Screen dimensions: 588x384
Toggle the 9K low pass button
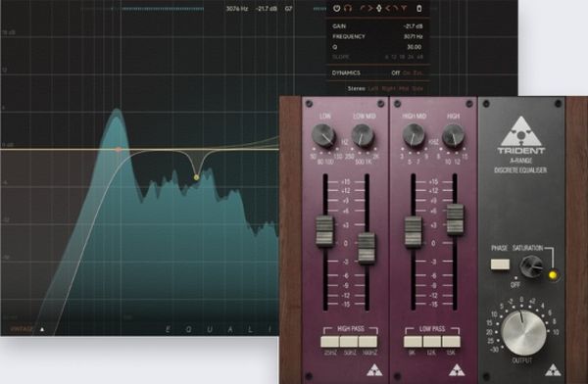point(413,342)
